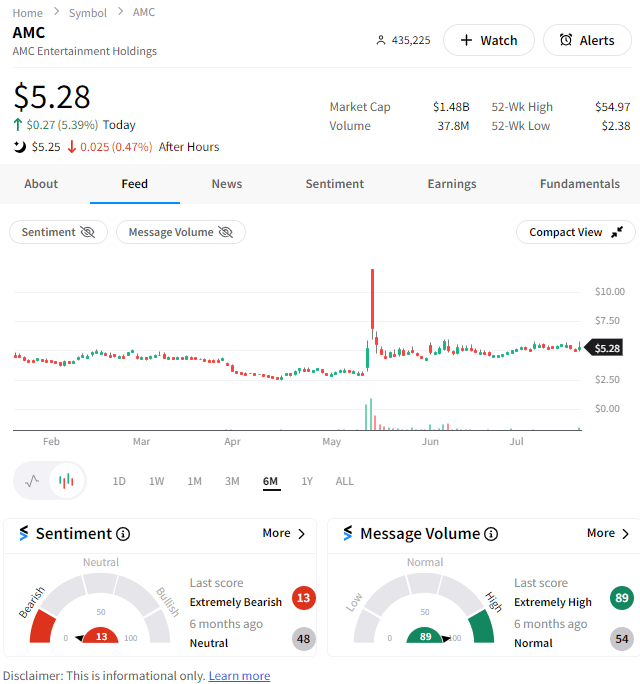640x684 pixels.
Task: Click the after hours moon icon
Action: [x=20, y=147]
